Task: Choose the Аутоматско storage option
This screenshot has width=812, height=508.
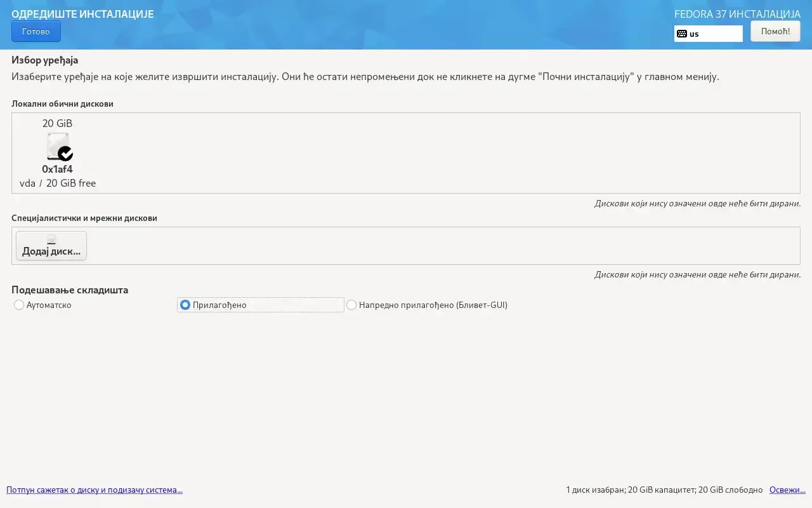Action: 19,305
